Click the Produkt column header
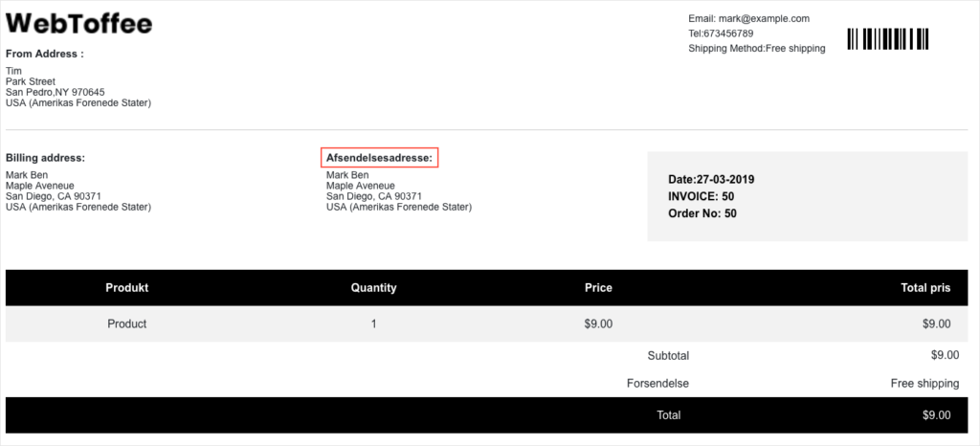 (127, 288)
